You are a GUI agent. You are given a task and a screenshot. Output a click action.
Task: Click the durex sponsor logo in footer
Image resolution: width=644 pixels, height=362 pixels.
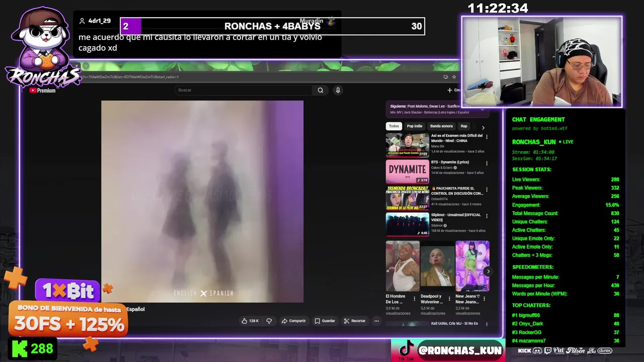click(605, 350)
